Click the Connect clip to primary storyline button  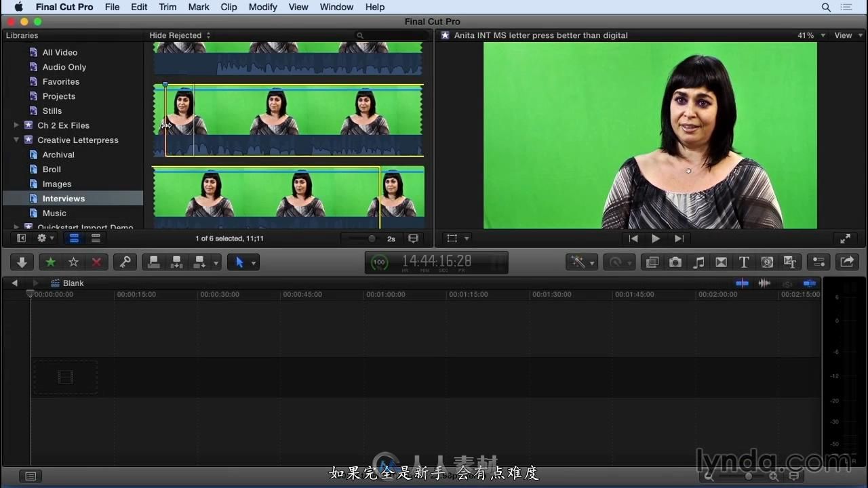(x=154, y=262)
